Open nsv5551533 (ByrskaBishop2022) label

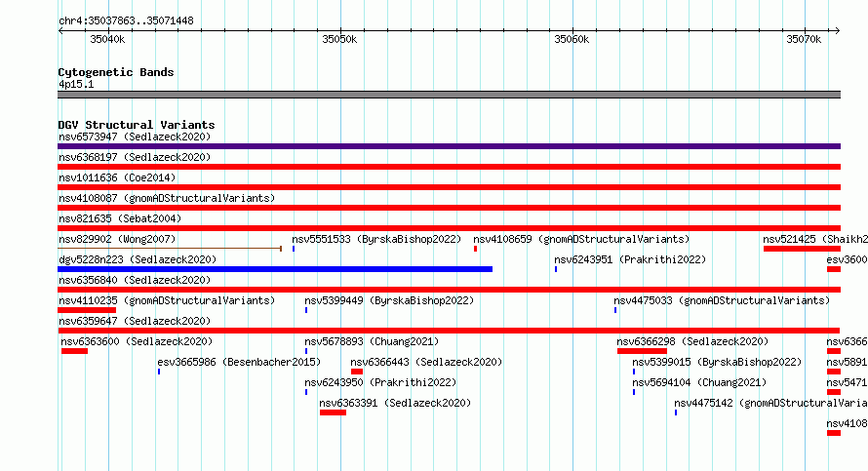click(x=376, y=239)
